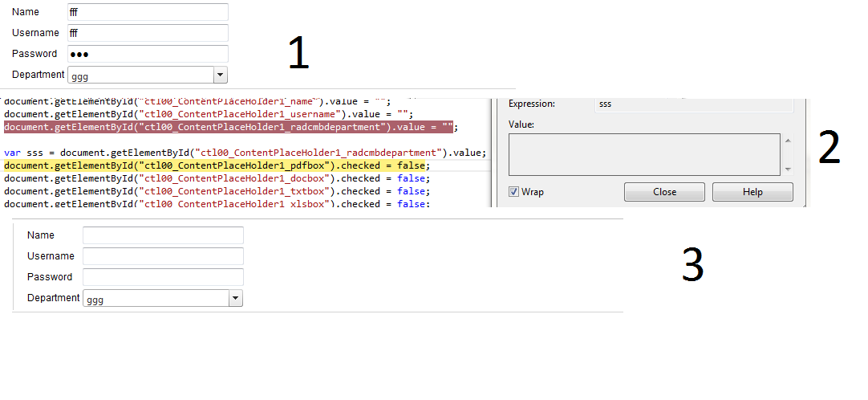868x400 pixels.
Task: Click the Department label in the top form
Action: (39, 74)
